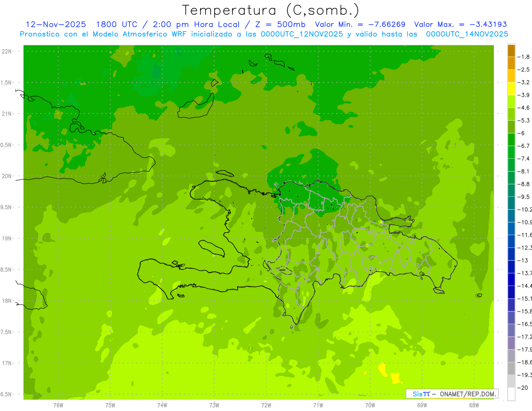Click the "20N" latitude axis label
This screenshot has height=411, width=532.
coord(8,176)
